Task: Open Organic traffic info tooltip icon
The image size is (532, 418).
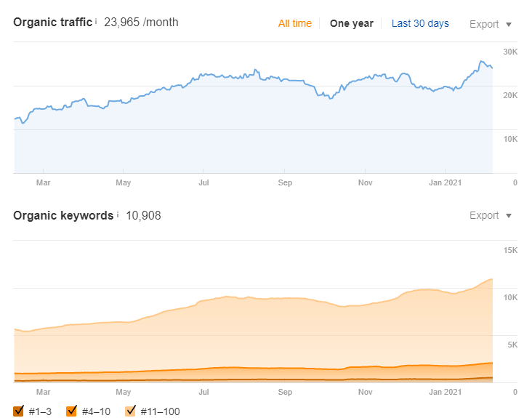Action: (96, 22)
